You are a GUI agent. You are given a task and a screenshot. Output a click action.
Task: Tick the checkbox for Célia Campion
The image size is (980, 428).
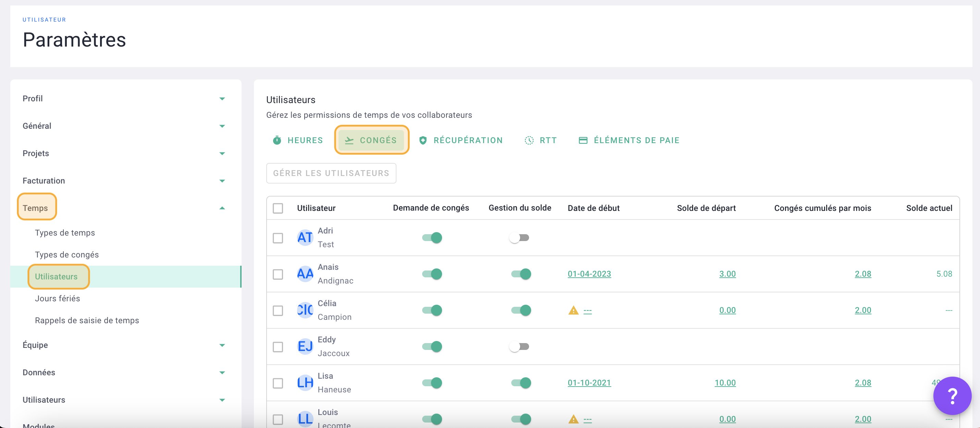(278, 311)
